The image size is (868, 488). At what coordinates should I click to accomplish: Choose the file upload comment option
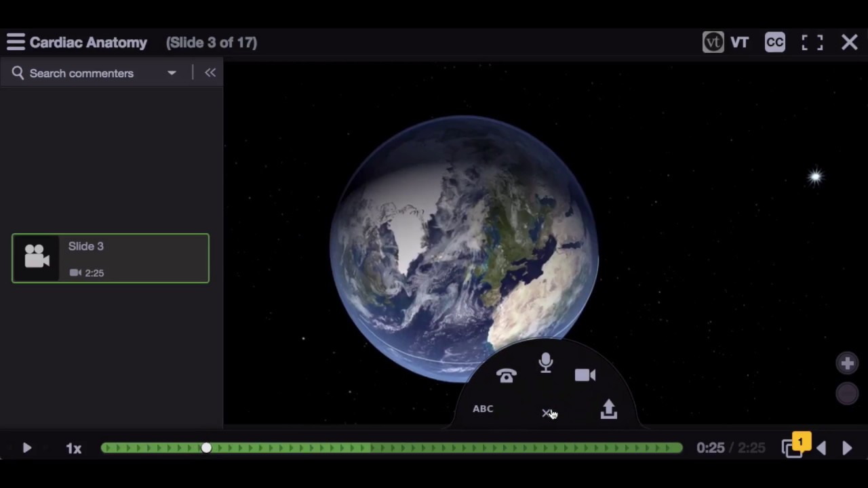point(609,409)
